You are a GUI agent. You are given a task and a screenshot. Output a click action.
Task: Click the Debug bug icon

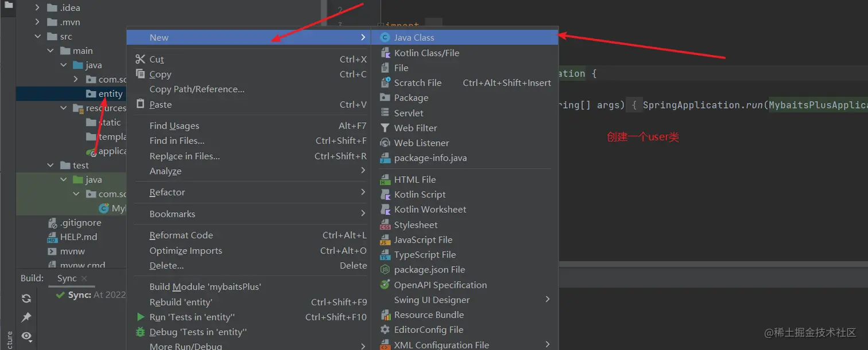(141, 332)
